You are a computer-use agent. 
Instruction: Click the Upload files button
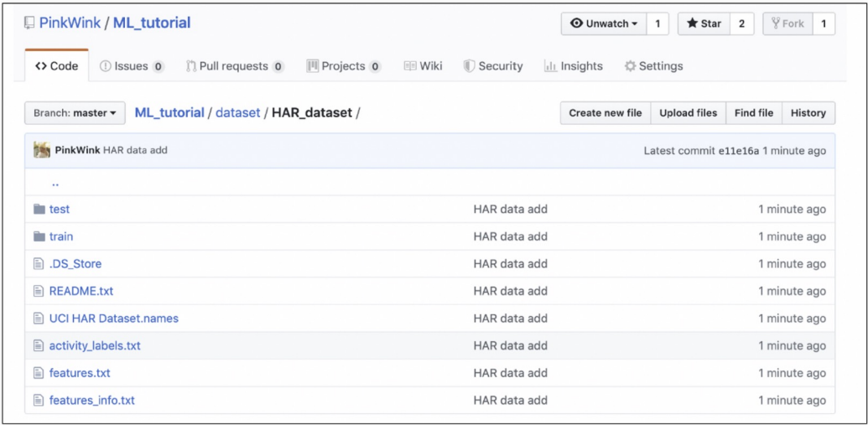[x=688, y=113]
